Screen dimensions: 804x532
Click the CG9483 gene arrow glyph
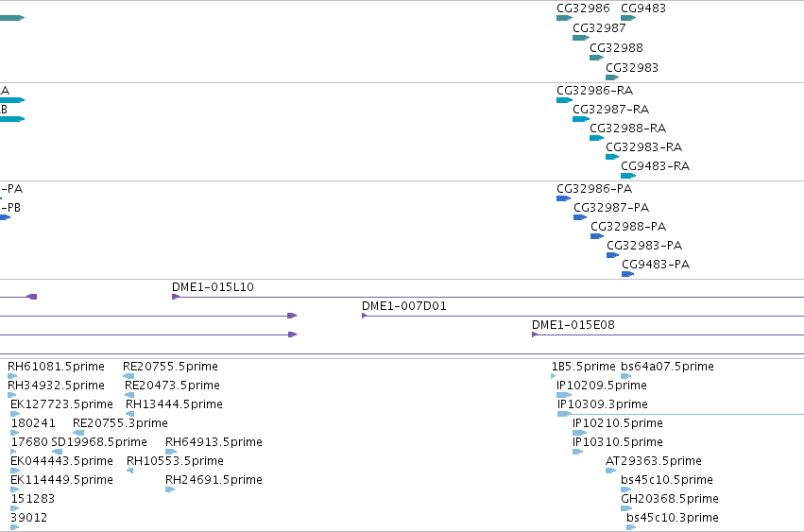pyautogui.click(x=628, y=18)
